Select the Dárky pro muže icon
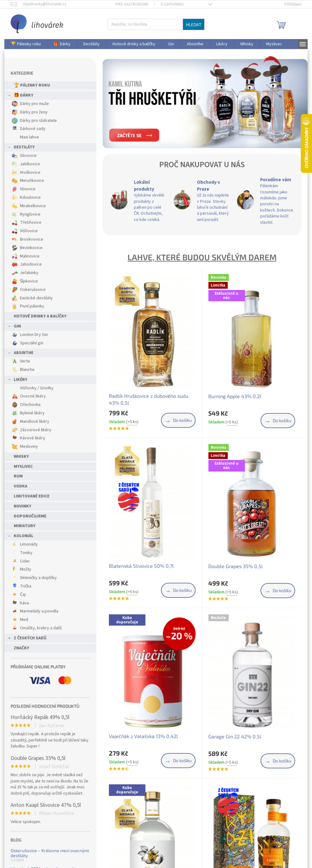The image size is (312, 868). [15, 103]
